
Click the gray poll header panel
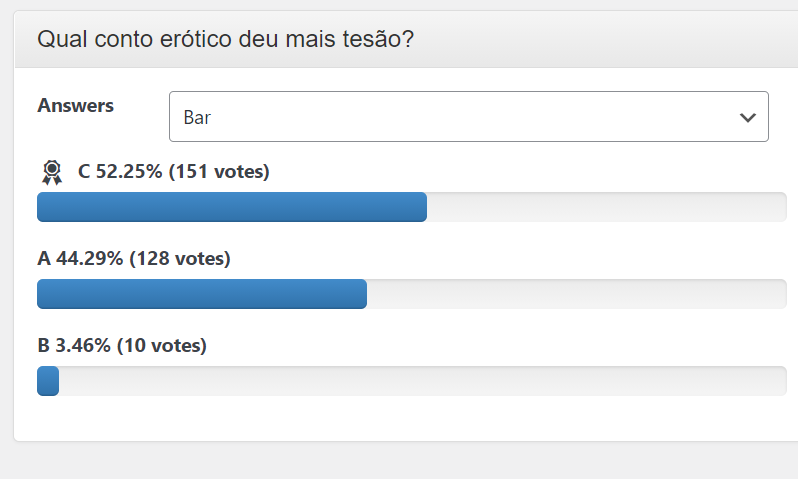(x=406, y=39)
